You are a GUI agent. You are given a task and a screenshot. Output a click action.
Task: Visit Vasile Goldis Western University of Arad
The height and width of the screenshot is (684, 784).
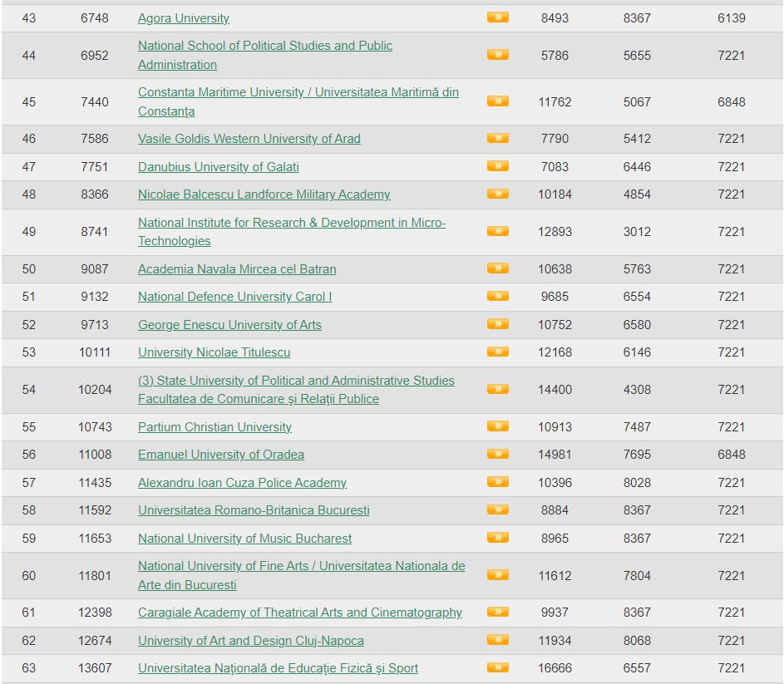click(249, 139)
